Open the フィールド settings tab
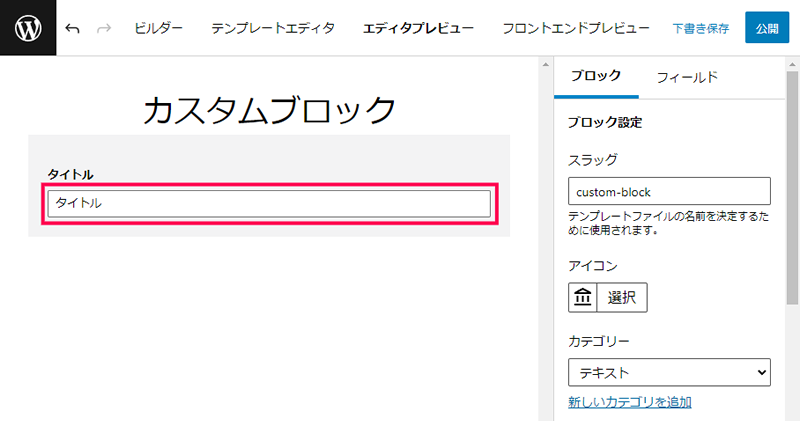This screenshot has width=800, height=421. click(687, 78)
